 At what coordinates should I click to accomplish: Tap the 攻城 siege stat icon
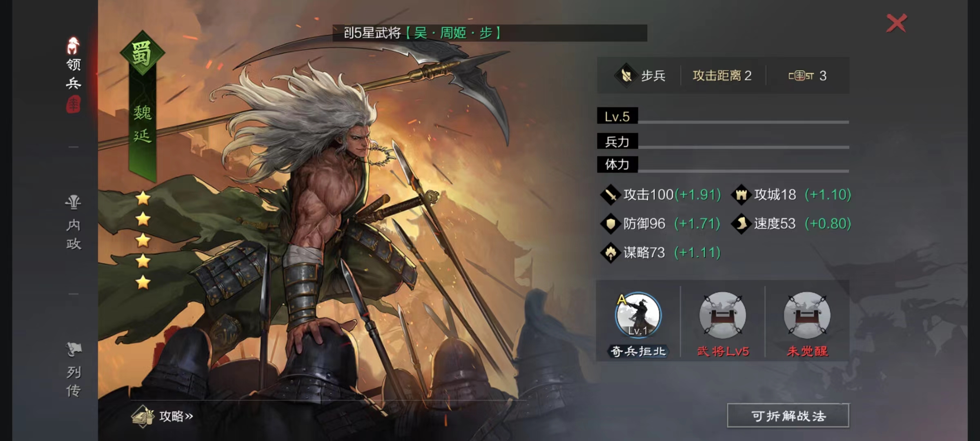(741, 195)
